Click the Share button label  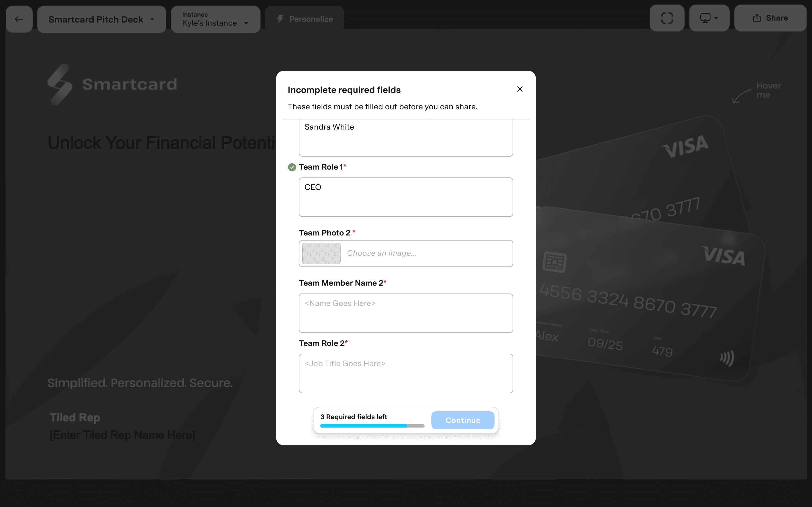click(x=776, y=18)
